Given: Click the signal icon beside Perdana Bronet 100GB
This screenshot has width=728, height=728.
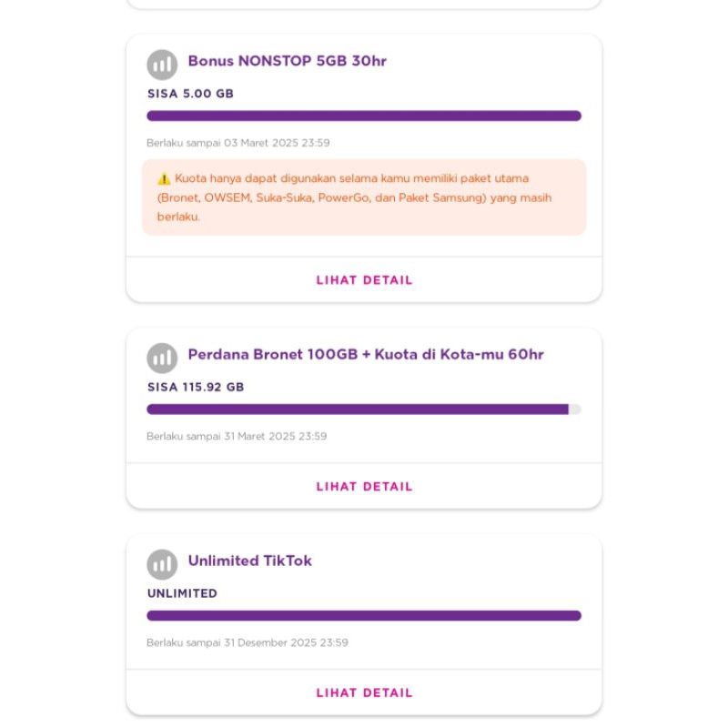Looking at the screenshot, I should point(162,358).
